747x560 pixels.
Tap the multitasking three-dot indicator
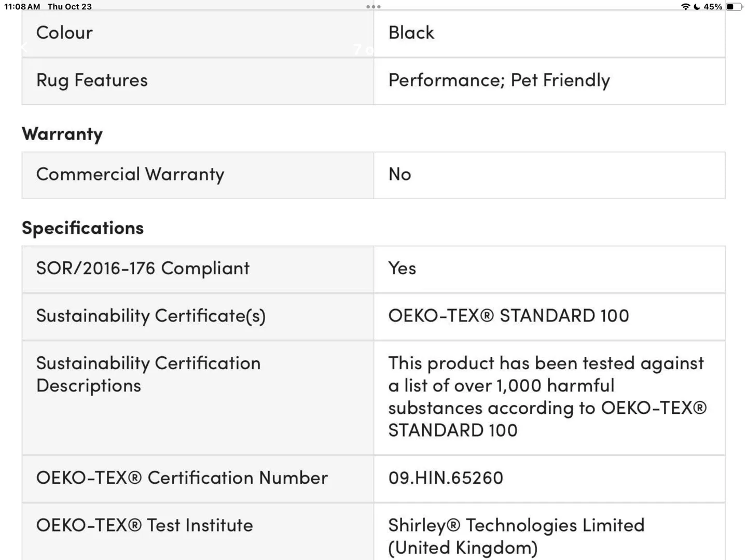point(373,7)
